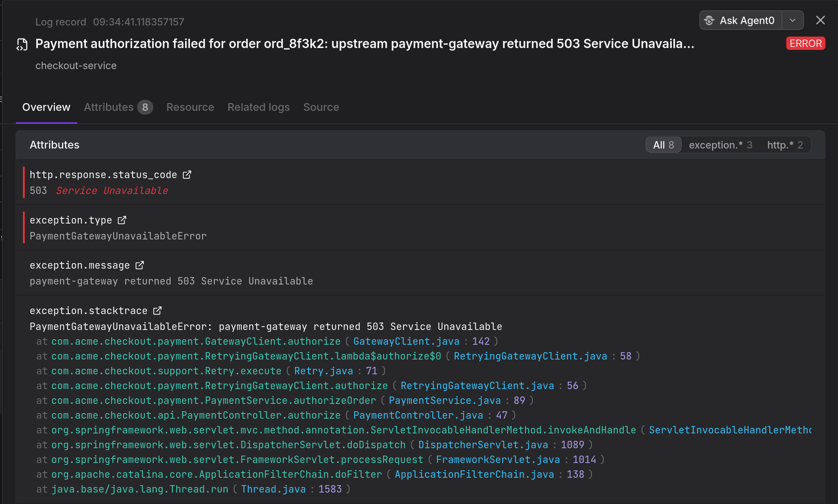838x504 pixels.
Task: Select the All 8 attribute filter
Action: (x=664, y=145)
